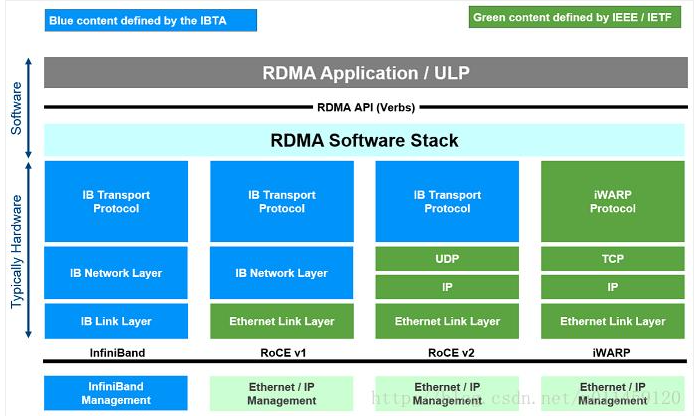The height and width of the screenshot is (416, 695).
Task: Select the iWARP column label
Action: click(x=611, y=353)
